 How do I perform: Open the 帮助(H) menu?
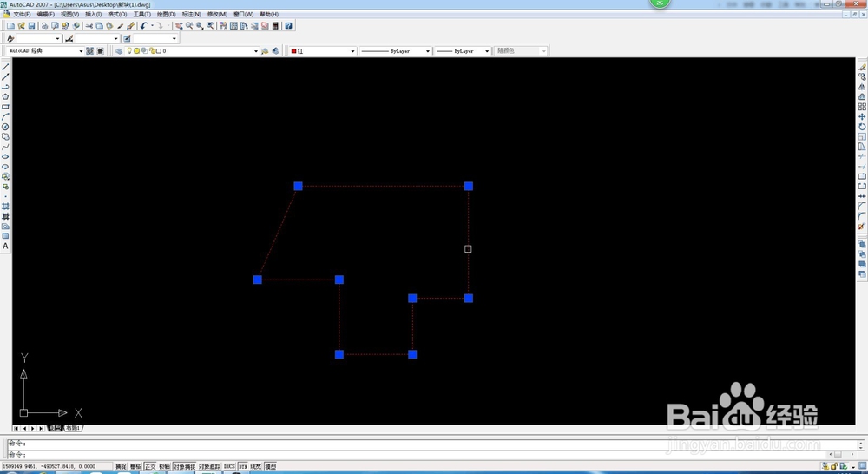coord(269,15)
